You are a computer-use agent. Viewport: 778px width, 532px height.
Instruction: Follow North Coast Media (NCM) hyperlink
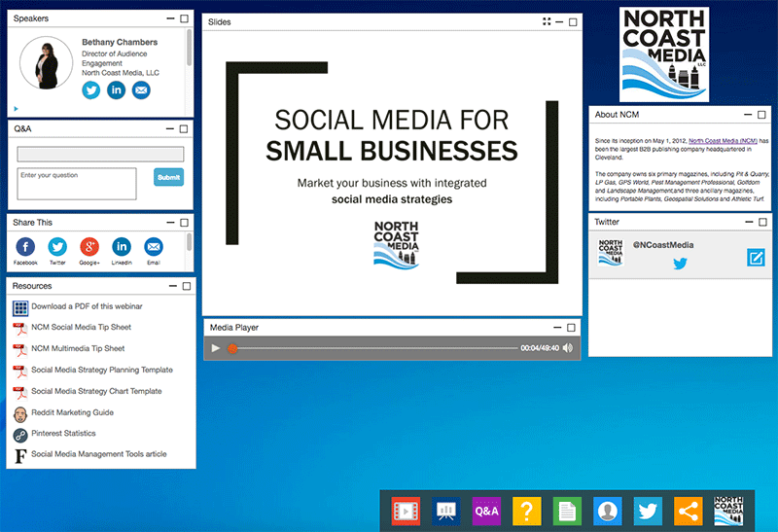tap(723, 141)
